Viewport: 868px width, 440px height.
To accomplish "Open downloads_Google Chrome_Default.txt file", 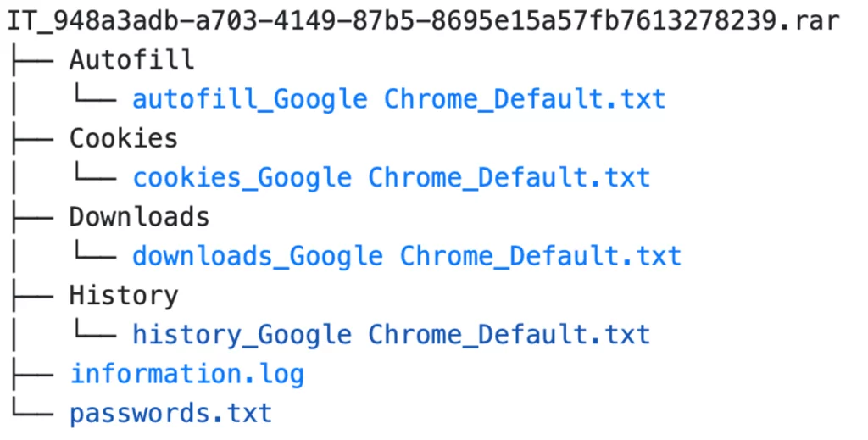I will [x=406, y=256].
